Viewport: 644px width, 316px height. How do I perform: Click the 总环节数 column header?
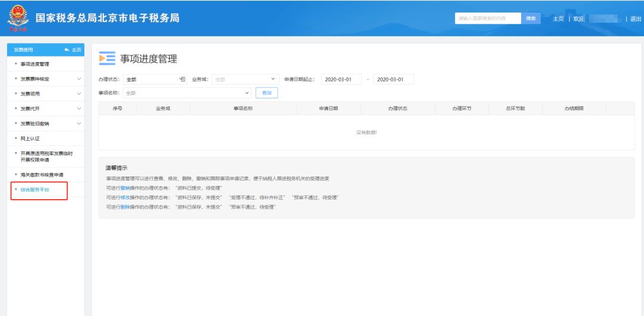click(x=515, y=109)
